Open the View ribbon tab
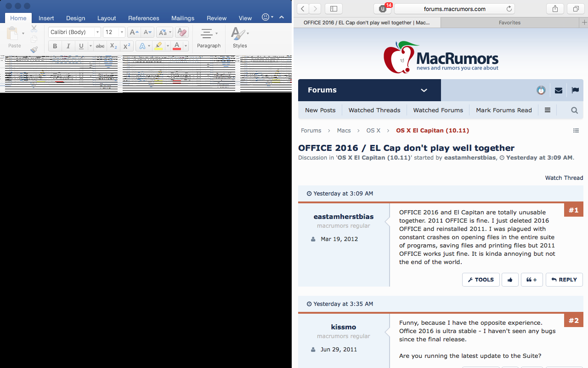Screen dimensions: 588x368 coord(245,18)
